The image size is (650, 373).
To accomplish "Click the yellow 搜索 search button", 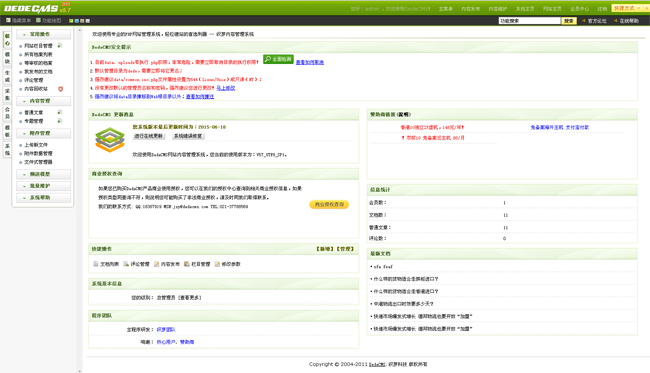I will pyautogui.click(x=569, y=21).
